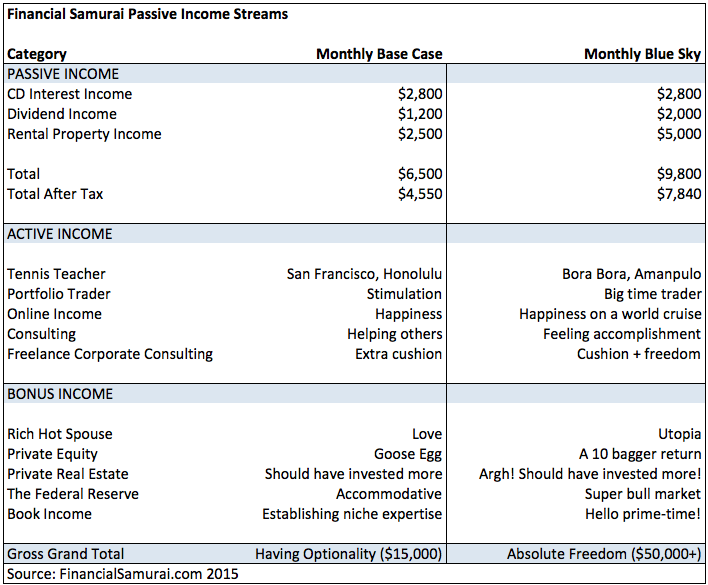Select the Bora Bora, Amanpulo cell

(x=631, y=274)
